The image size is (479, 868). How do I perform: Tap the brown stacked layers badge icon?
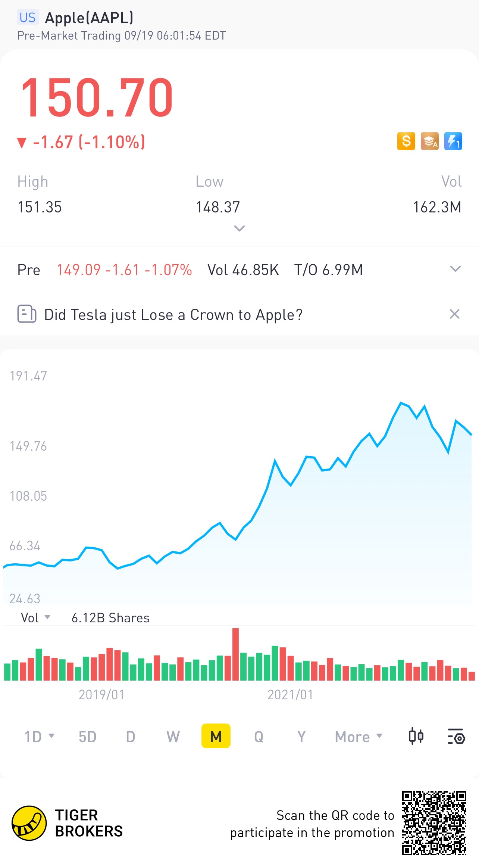[x=430, y=141]
